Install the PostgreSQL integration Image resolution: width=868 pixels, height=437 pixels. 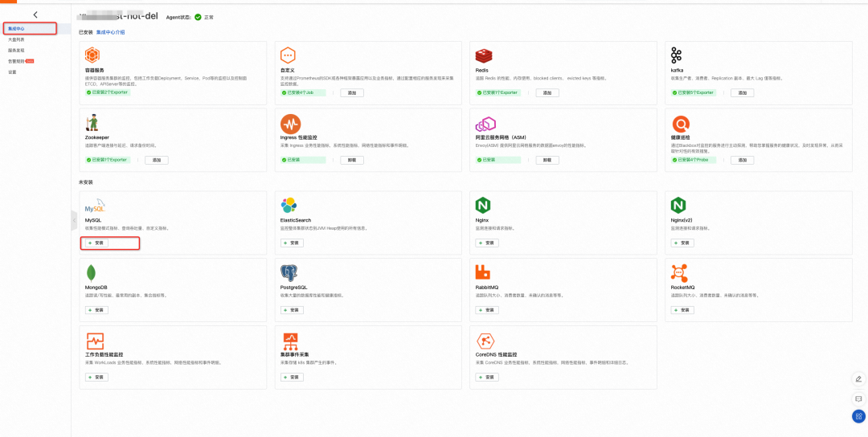coord(292,310)
